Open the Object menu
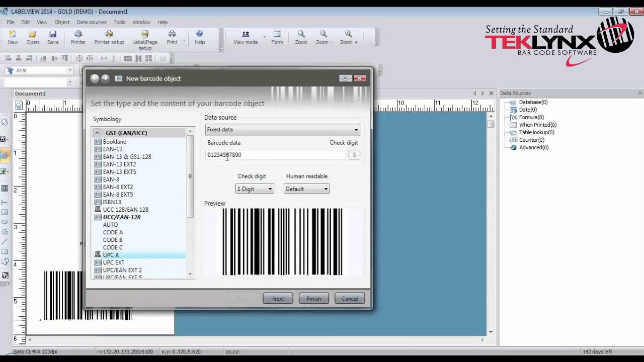The image size is (644, 362). click(62, 22)
